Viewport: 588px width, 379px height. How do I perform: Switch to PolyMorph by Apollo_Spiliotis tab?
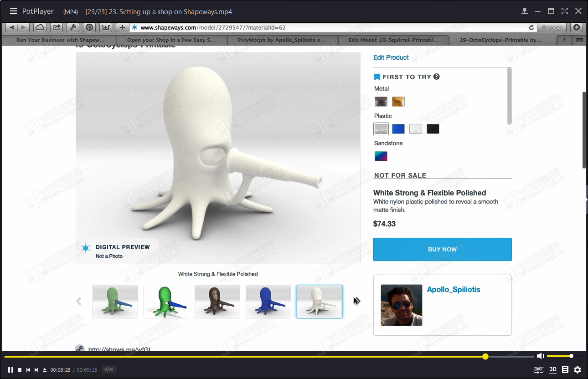click(x=282, y=40)
